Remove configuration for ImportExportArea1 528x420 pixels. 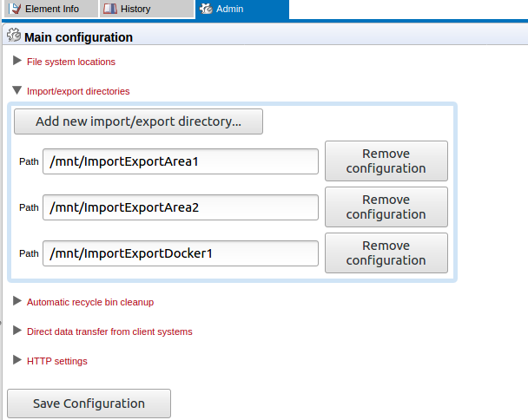click(x=386, y=161)
